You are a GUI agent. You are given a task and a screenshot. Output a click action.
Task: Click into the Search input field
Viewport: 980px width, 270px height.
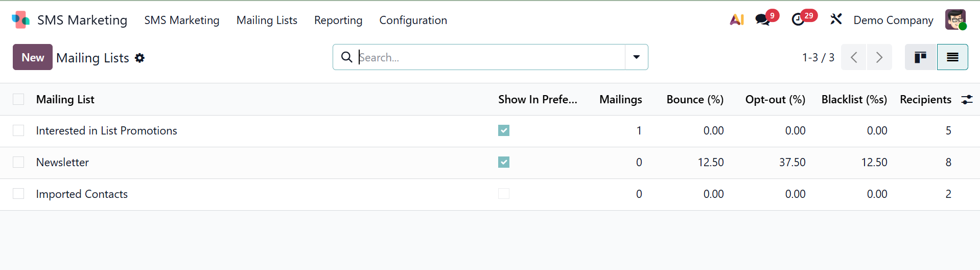491,57
